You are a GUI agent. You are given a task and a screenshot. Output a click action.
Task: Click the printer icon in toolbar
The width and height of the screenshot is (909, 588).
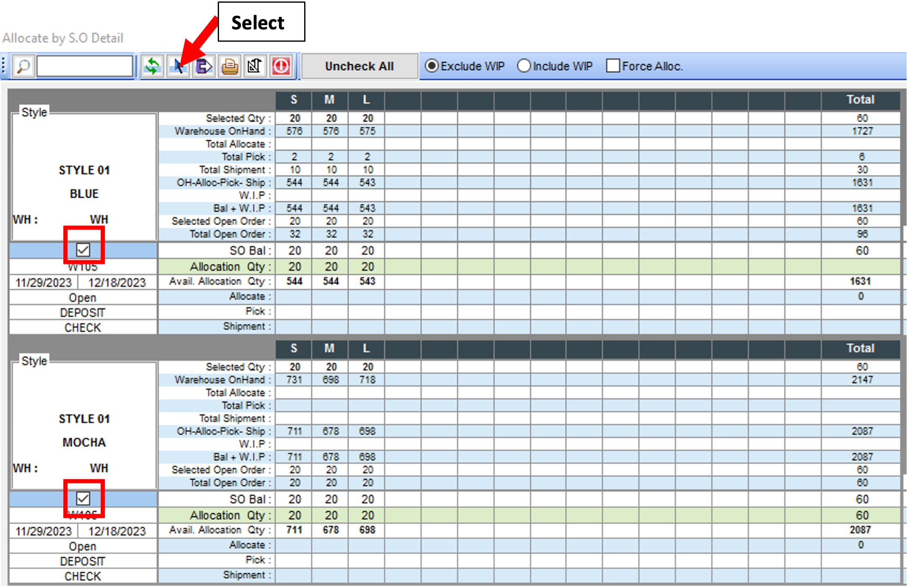(229, 66)
